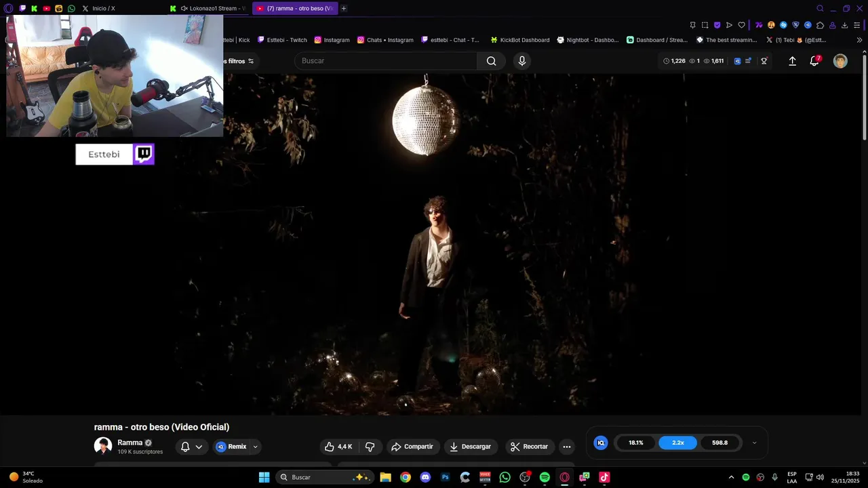The width and height of the screenshot is (868, 488).
Task: Click the Descargar download button
Action: click(471, 447)
